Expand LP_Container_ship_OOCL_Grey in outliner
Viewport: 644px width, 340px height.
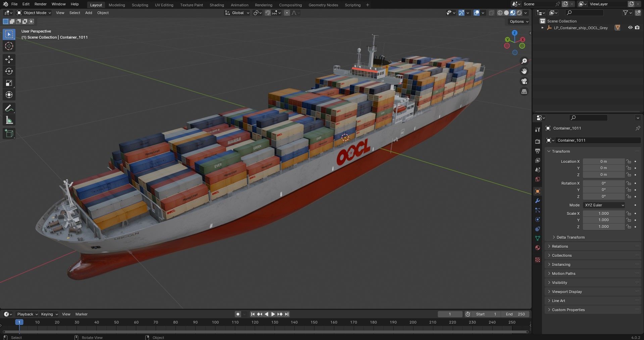pyautogui.click(x=542, y=28)
